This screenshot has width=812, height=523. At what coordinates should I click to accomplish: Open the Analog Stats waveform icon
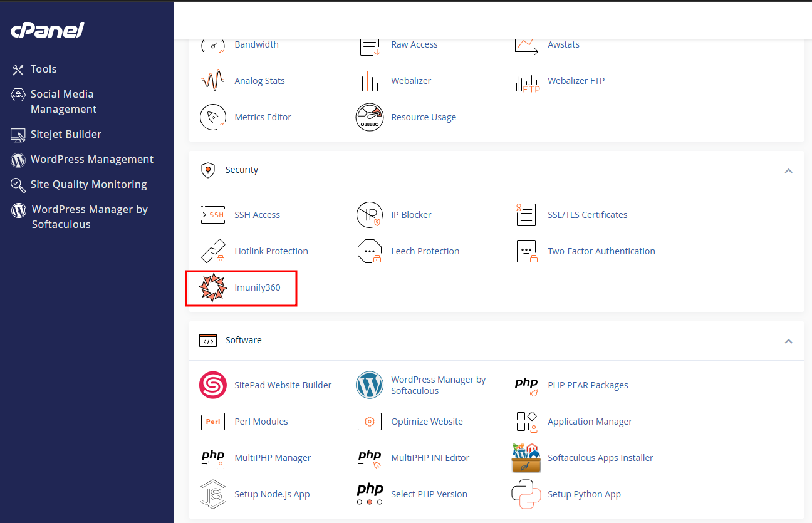coord(212,81)
